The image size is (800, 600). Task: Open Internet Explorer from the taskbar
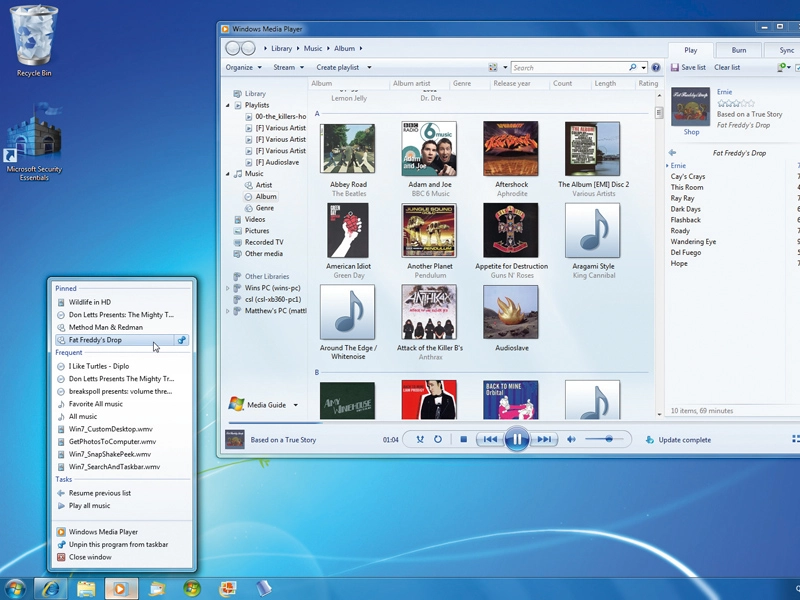51,589
